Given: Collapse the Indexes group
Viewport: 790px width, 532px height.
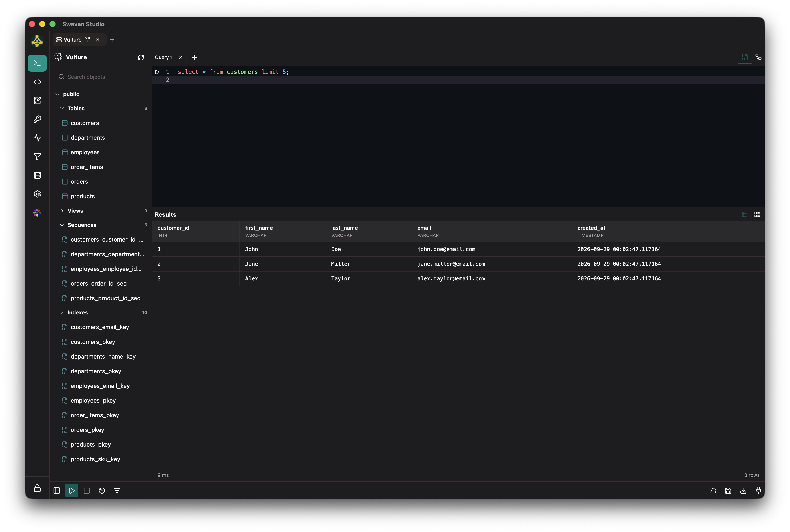Looking at the screenshot, I should tap(62, 312).
